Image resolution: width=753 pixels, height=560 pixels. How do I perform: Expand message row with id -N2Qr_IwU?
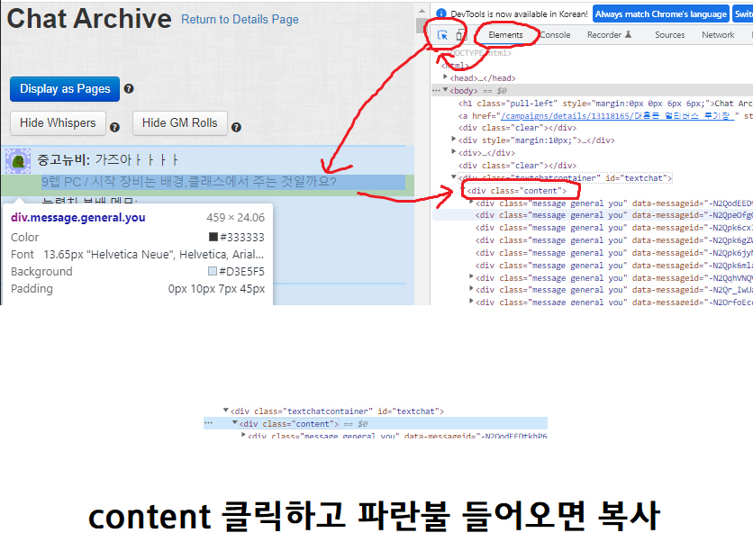coord(471,288)
